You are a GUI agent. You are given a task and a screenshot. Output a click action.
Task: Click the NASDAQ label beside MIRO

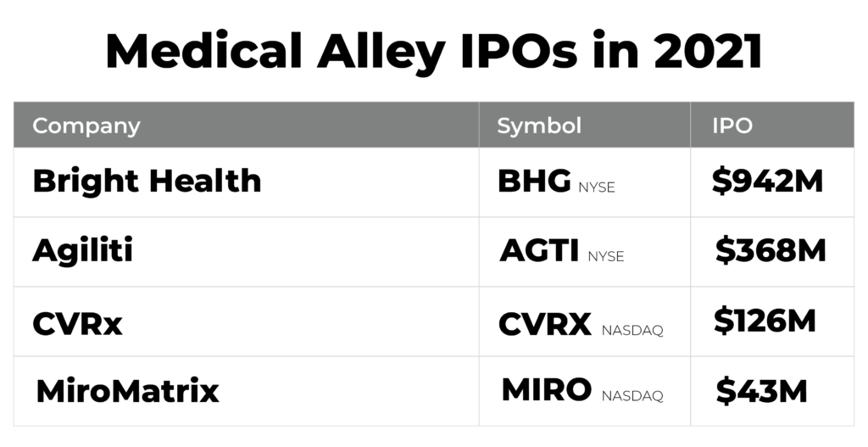click(632, 395)
